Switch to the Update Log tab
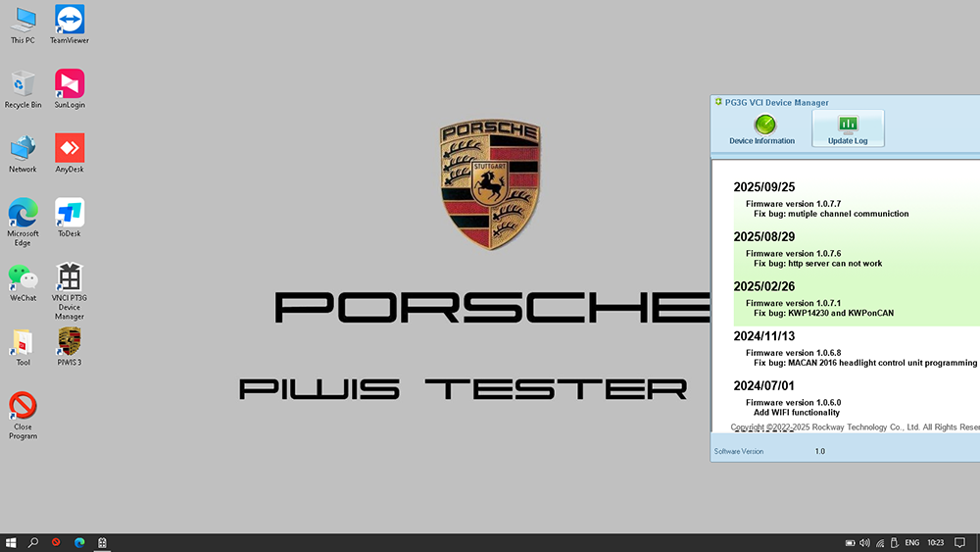The height and width of the screenshot is (552, 980). (848, 128)
